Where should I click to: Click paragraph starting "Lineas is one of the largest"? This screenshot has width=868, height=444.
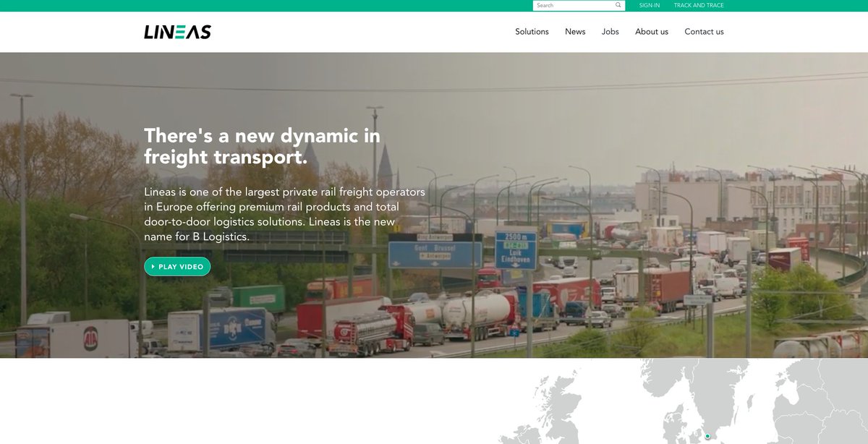tap(285, 214)
